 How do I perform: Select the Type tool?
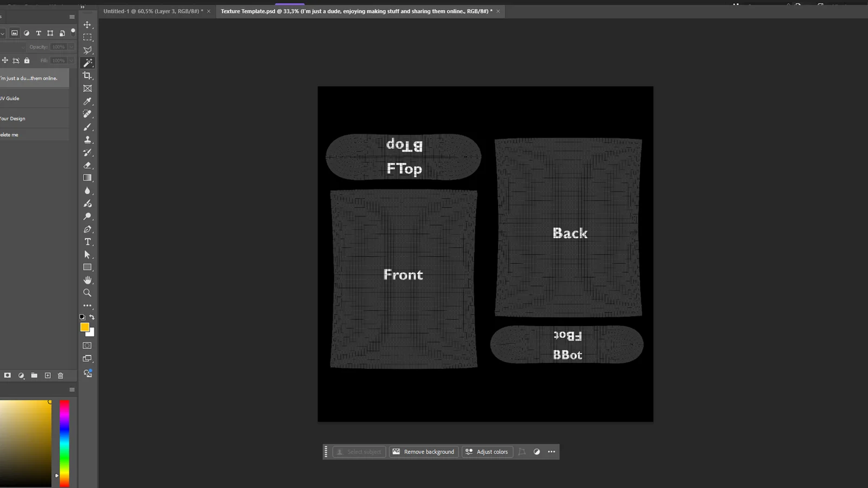tap(87, 242)
